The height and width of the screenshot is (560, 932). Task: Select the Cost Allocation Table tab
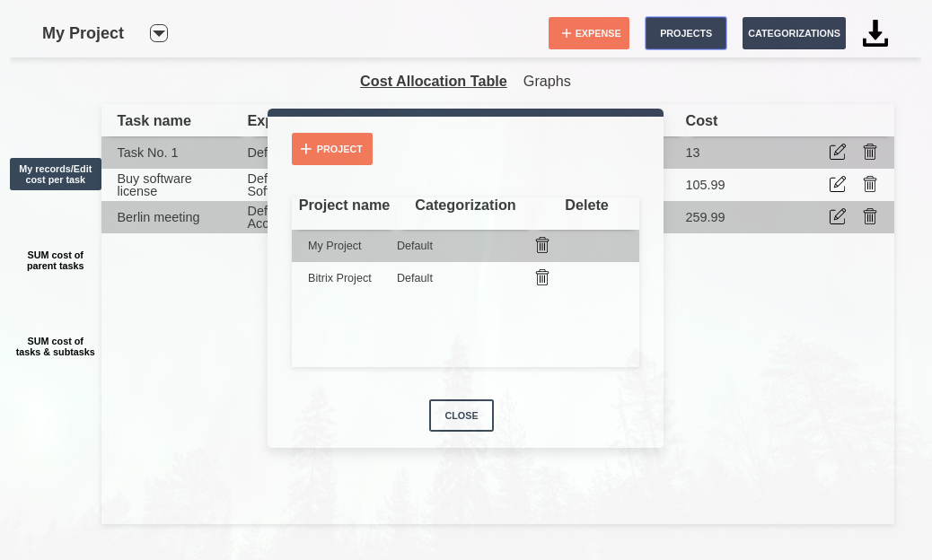click(x=434, y=81)
